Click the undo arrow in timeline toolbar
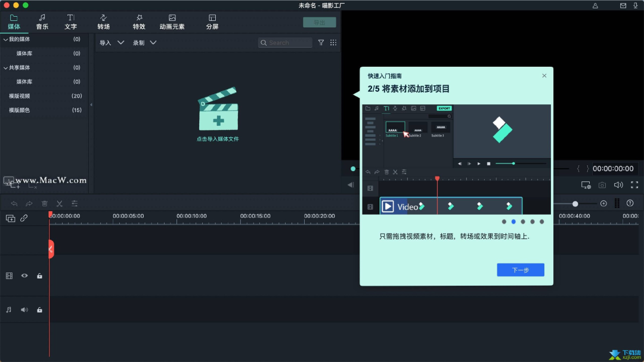The image size is (644, 362). click(x=14, y=203)
